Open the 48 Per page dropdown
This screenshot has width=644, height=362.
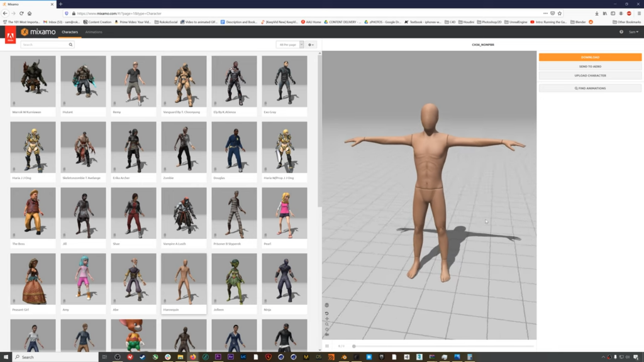(x=290, y=45)
